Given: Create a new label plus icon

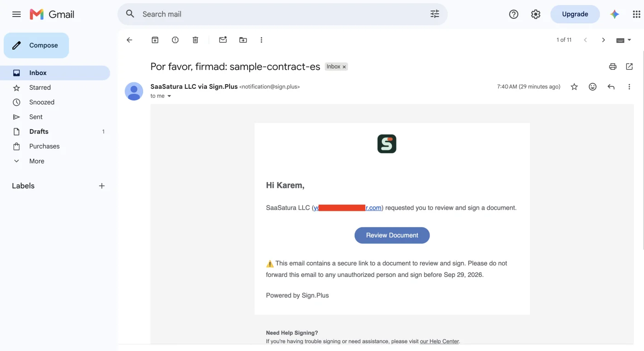Looking at the screenshot, I should tap(102, 186).
